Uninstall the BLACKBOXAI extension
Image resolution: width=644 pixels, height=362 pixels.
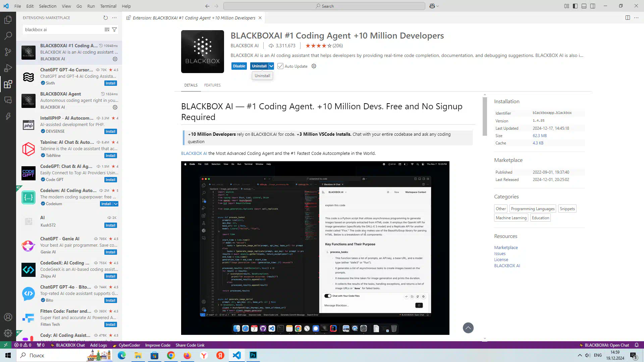(259, 66)
